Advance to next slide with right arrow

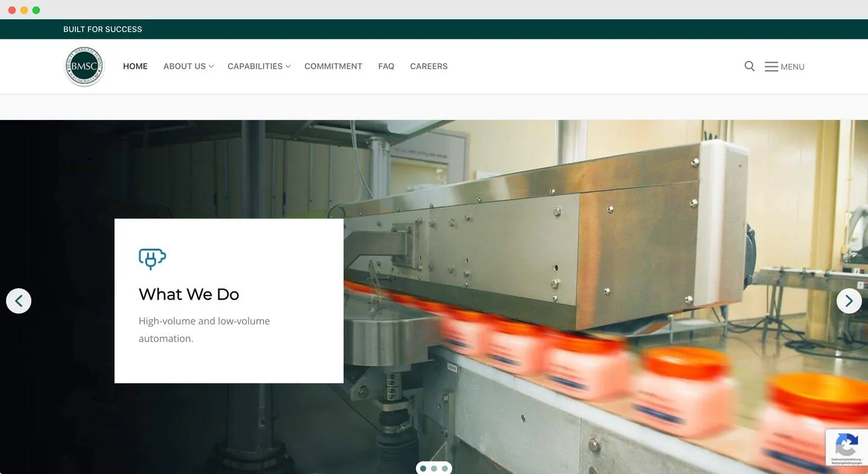pyautogui.click(x=849, y=300)
